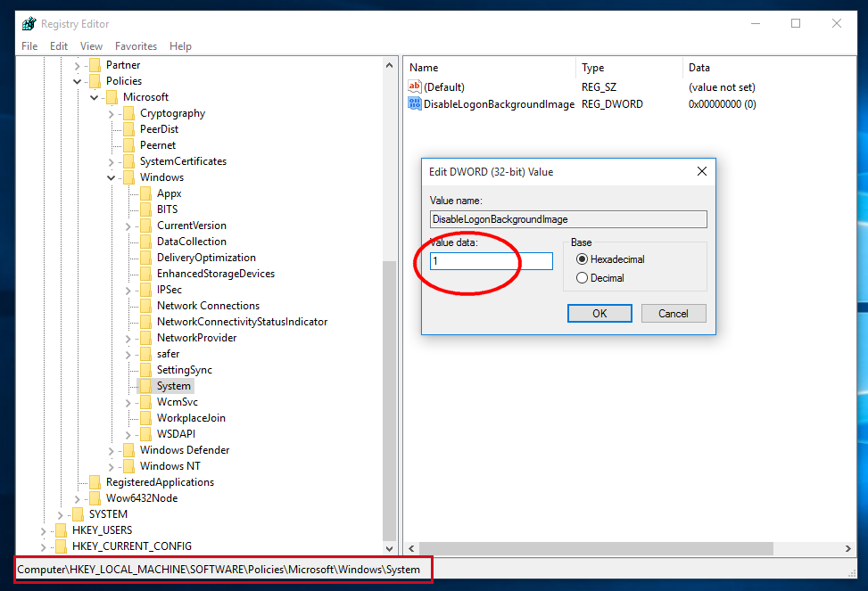Click the Registry Editor app icon in title bar
This screenshot has width=868, height=591.
[x=29, y=24]
